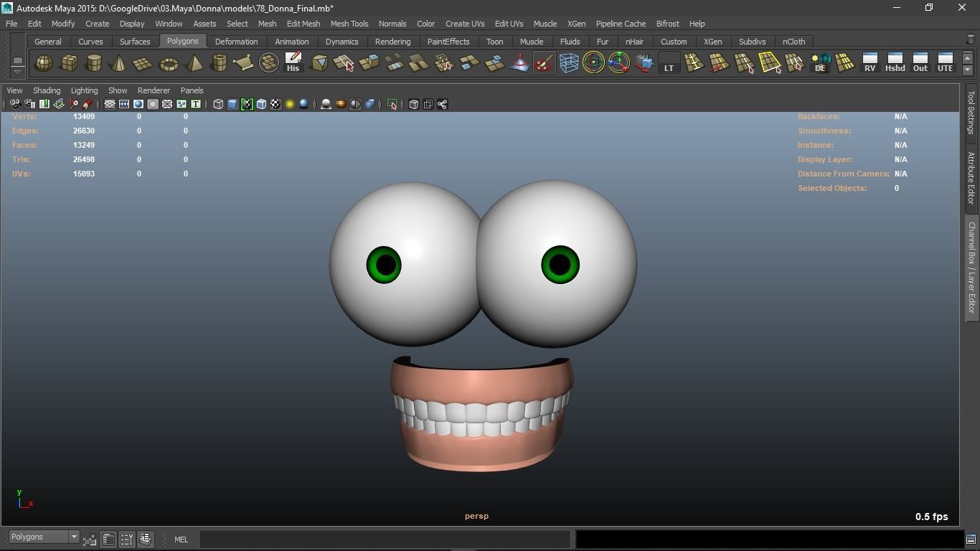Open the Tool Settings side tab
Screen dimensions: 980x551
(971, 112)
